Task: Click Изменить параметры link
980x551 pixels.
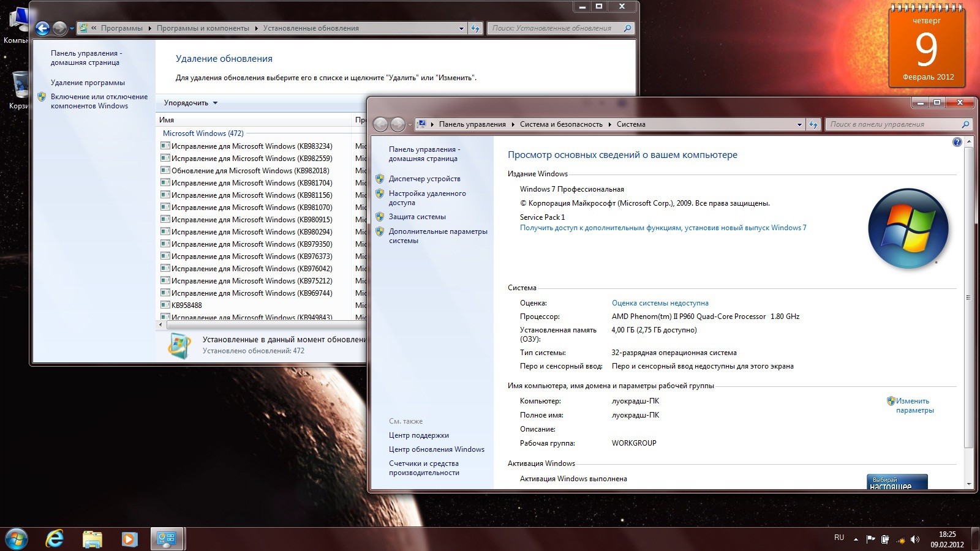Action: 915,405
